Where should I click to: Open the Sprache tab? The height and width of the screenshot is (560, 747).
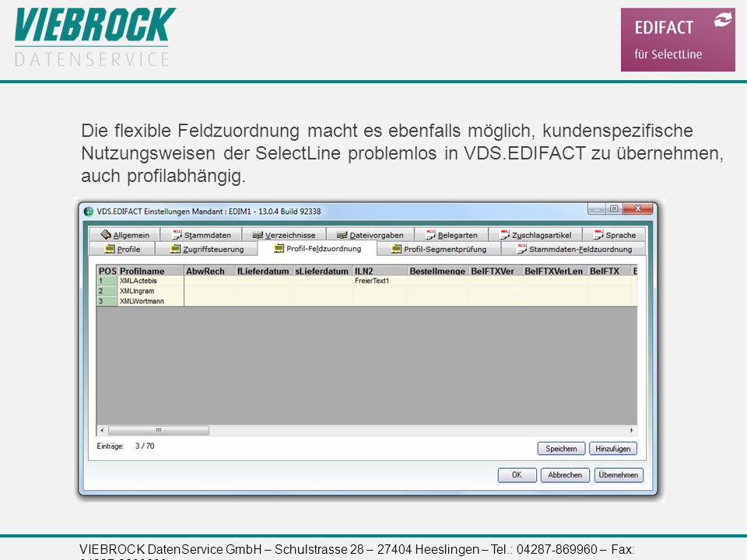coord(615,235)
